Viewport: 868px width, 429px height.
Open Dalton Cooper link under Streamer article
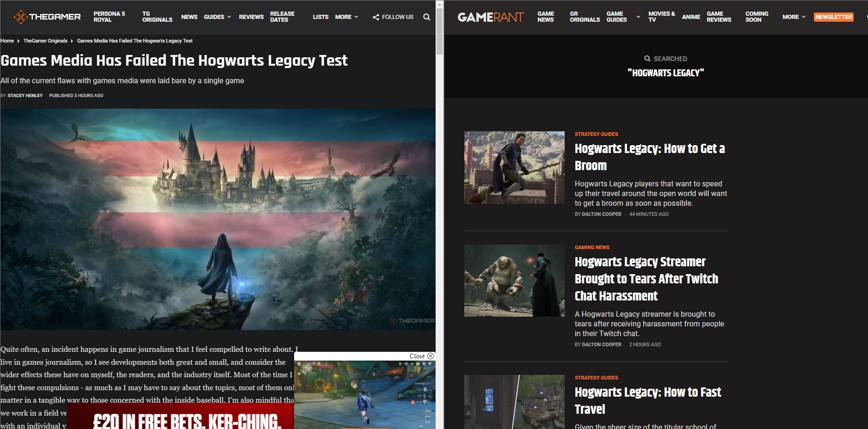(x=602, y=344)
